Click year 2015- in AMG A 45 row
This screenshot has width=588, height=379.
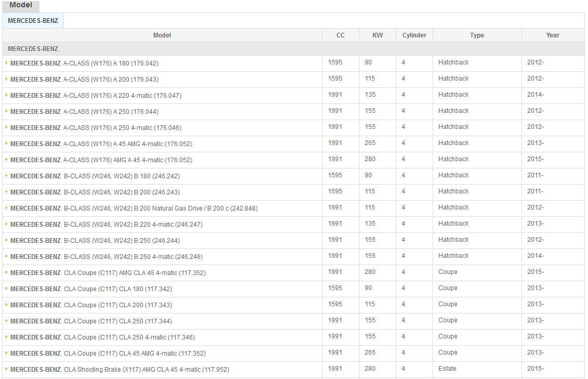535,159
